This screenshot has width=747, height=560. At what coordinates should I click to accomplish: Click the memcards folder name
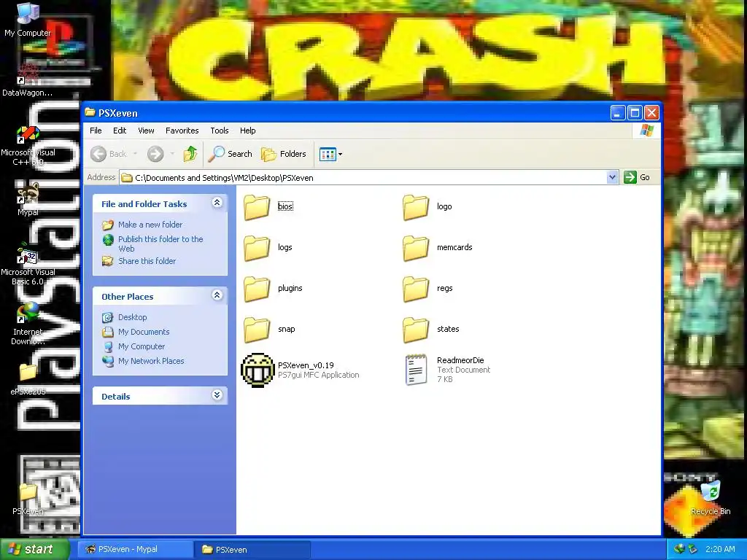point(454,247)
